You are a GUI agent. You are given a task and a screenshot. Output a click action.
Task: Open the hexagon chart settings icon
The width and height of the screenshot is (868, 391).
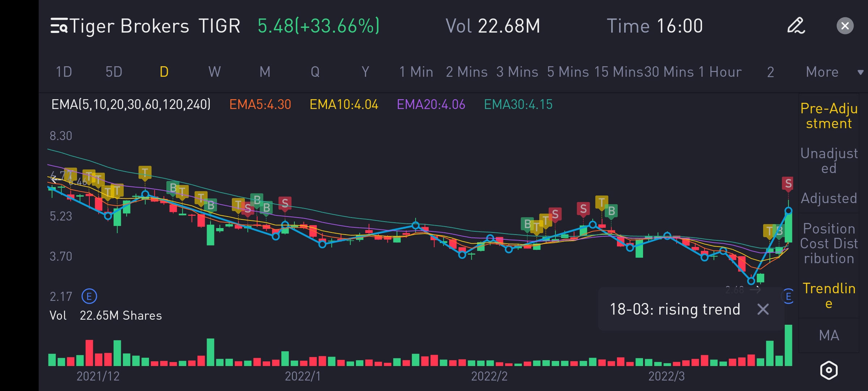[x=829, y=370]
